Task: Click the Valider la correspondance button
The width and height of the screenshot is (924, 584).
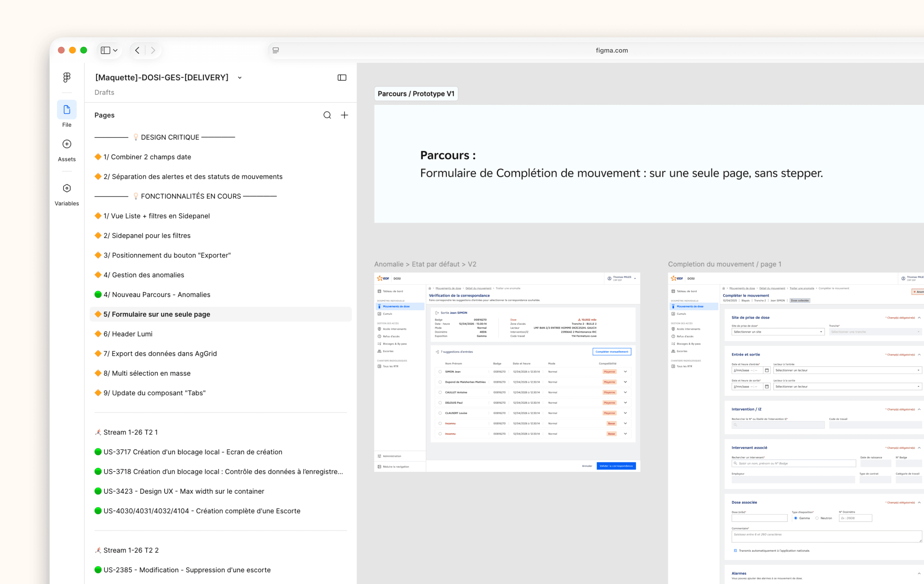Action: click(616, 466)
